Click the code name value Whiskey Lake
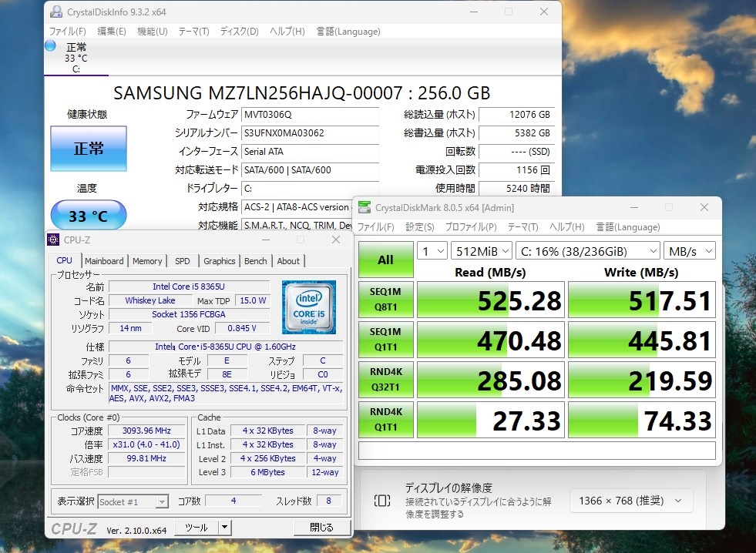Viewport: 756px width, 553px height. point(150,300)
